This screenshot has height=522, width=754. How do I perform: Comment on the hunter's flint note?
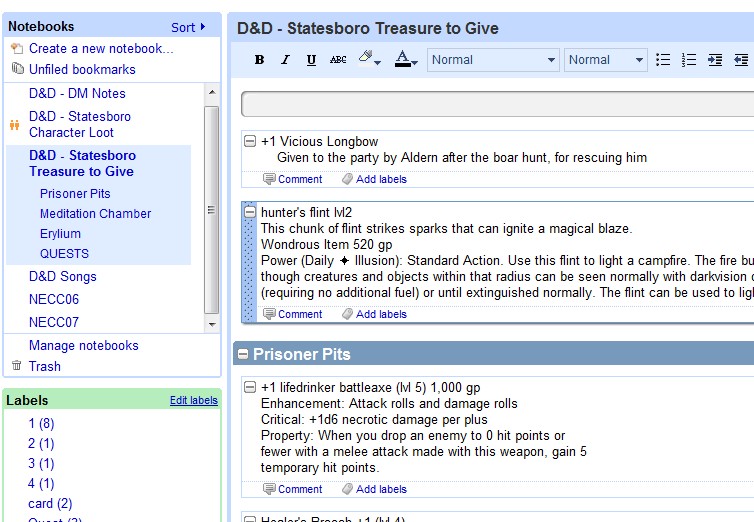click(x=293, y=314)
